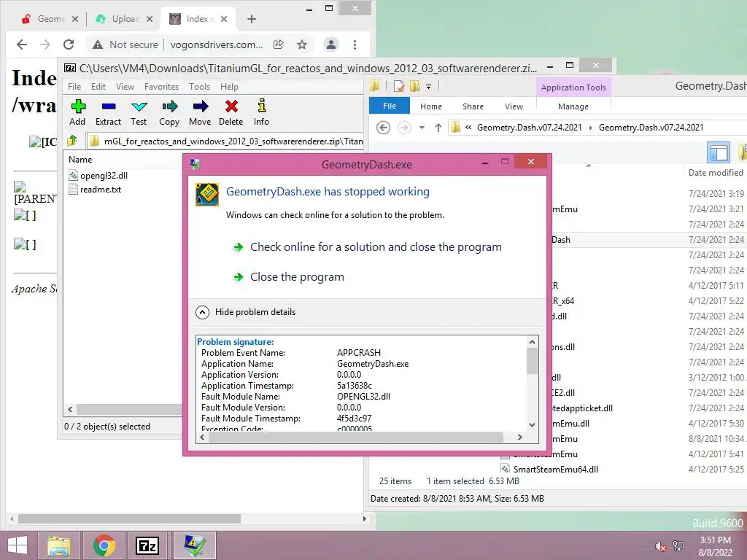The height and width of the screenshot is (560, 747).
Task: Click the 7-Zip Test icon
Action: (x=139, y=106)
